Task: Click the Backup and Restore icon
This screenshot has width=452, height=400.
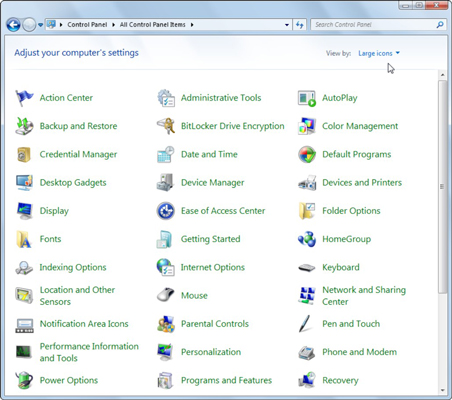Action: (x=24, y=126)
